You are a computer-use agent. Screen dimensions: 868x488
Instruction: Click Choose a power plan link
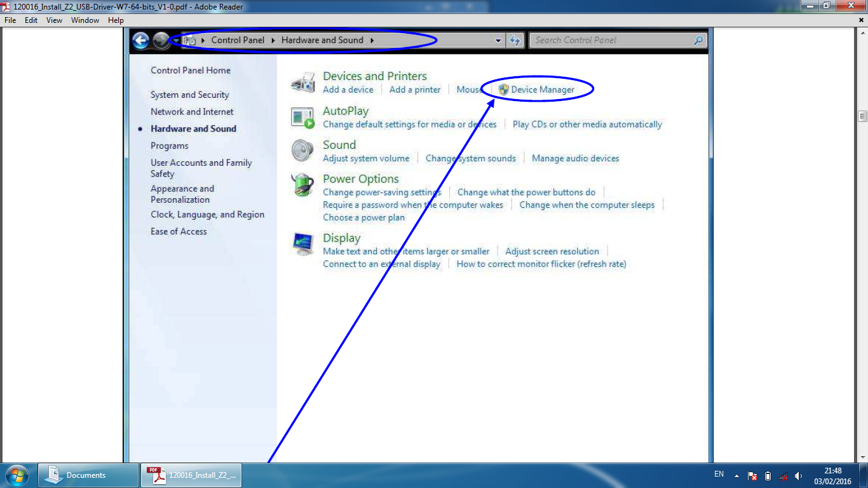[x=363, y=217]
